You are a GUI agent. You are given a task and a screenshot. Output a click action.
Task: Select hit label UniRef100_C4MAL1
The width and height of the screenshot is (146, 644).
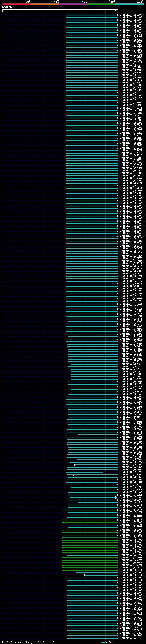click(131, 409)
